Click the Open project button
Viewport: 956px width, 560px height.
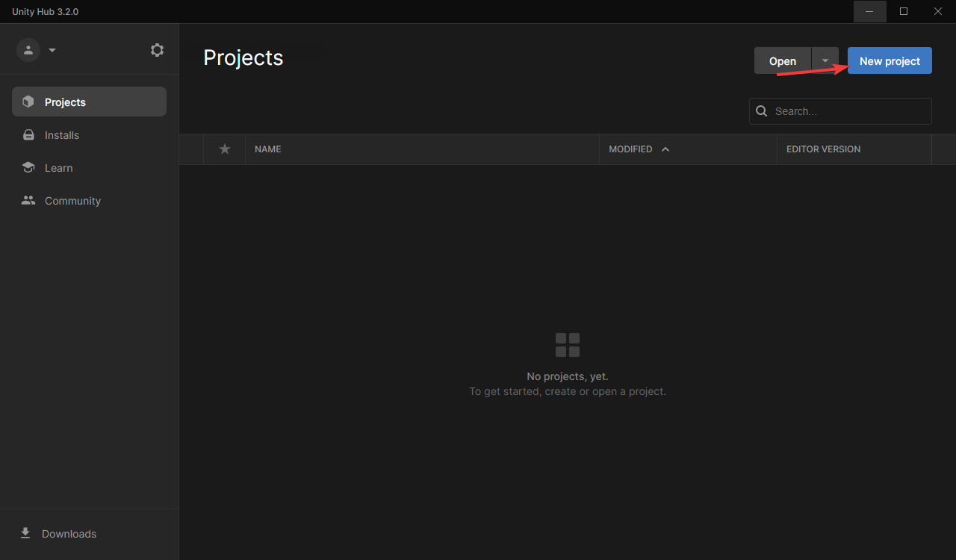(783, 61)
